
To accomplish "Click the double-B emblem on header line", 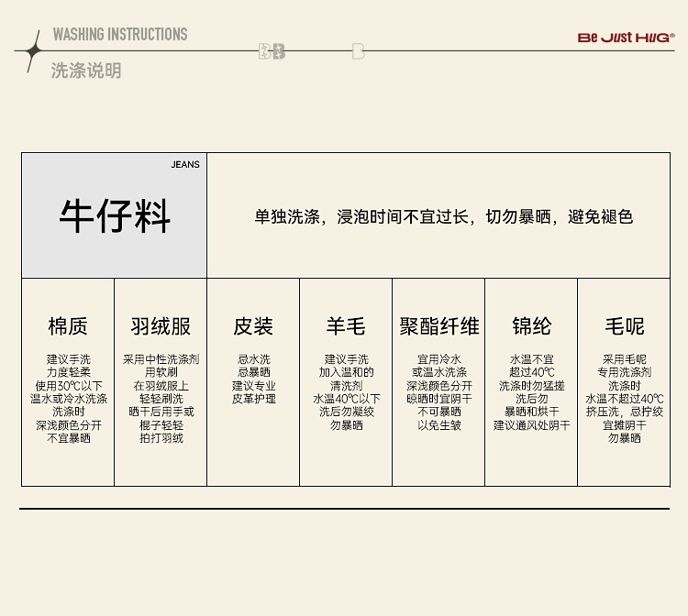I will pyautogui.click(x=272, y=51).
